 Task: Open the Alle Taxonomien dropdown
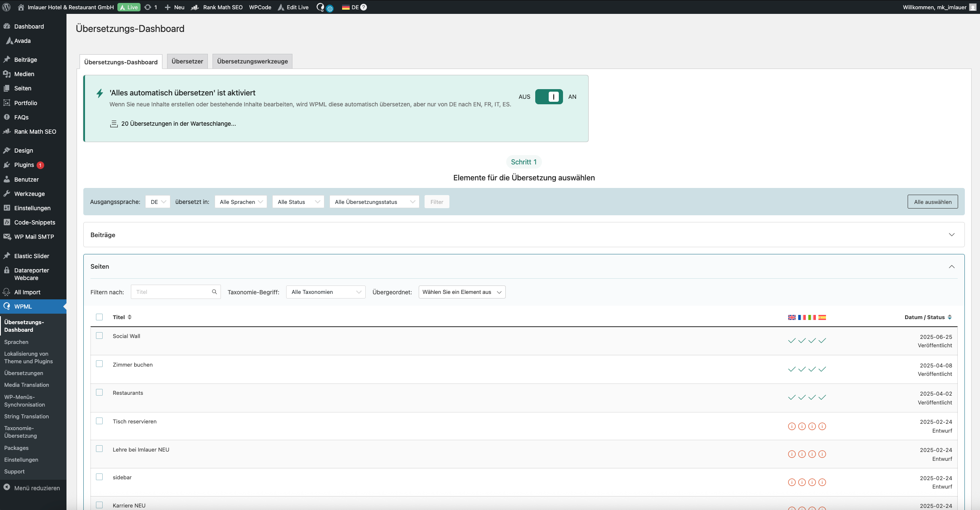pyautogui.click(x=326, y=292)
